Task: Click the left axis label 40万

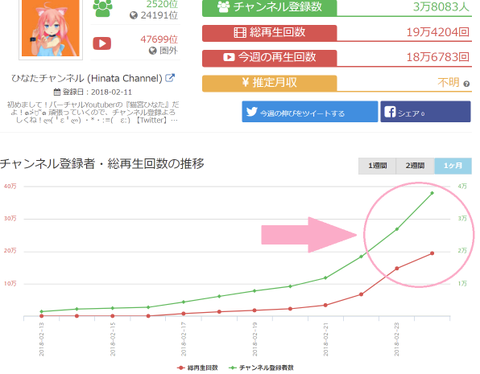Action: pyautogui.click(x=10, y=186)
